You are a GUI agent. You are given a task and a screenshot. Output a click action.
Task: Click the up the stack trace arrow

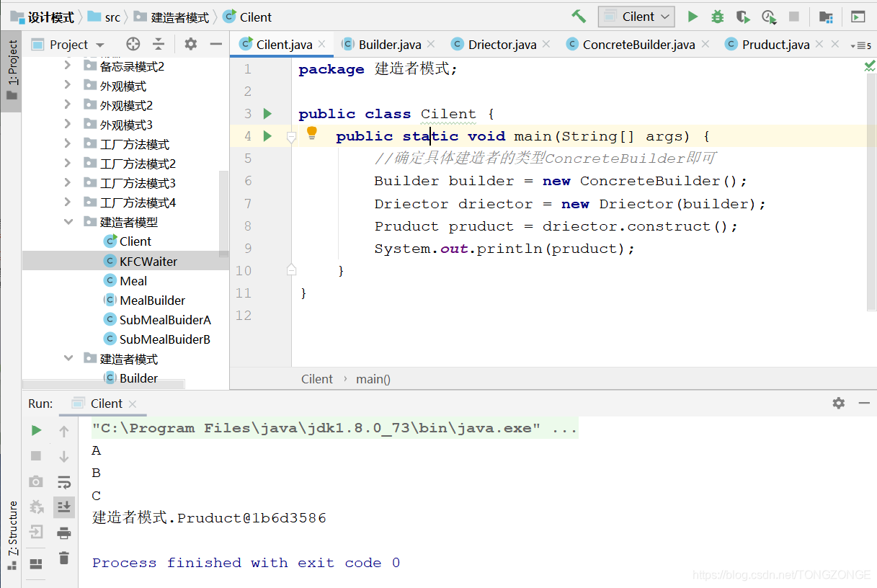coord(64,431)
